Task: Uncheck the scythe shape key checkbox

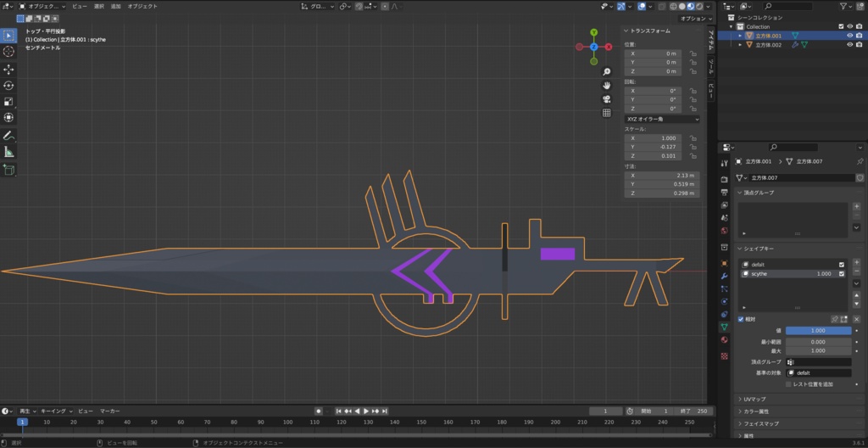Action: pyautogui.click(x=842, y=274)
